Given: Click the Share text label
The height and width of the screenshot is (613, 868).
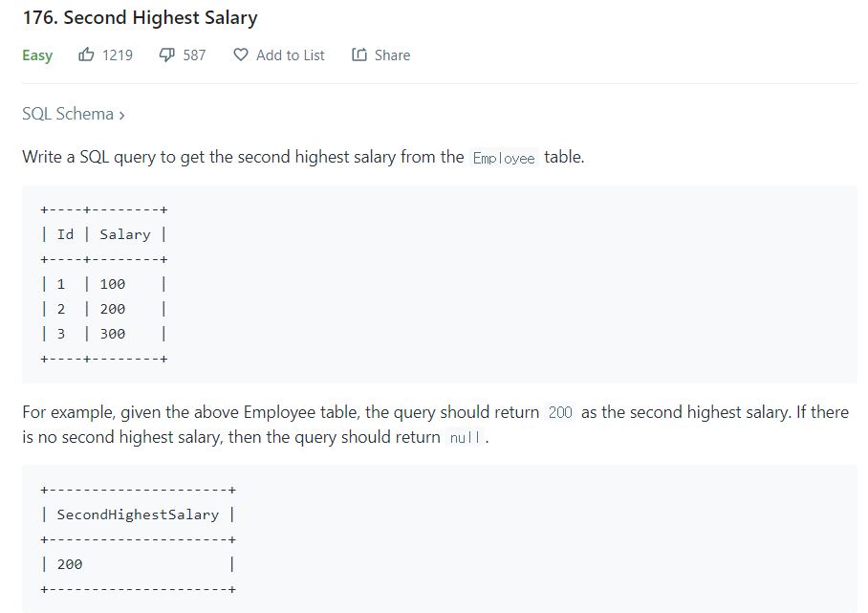Looking at the screenshot, I should (x=394, y=55).
